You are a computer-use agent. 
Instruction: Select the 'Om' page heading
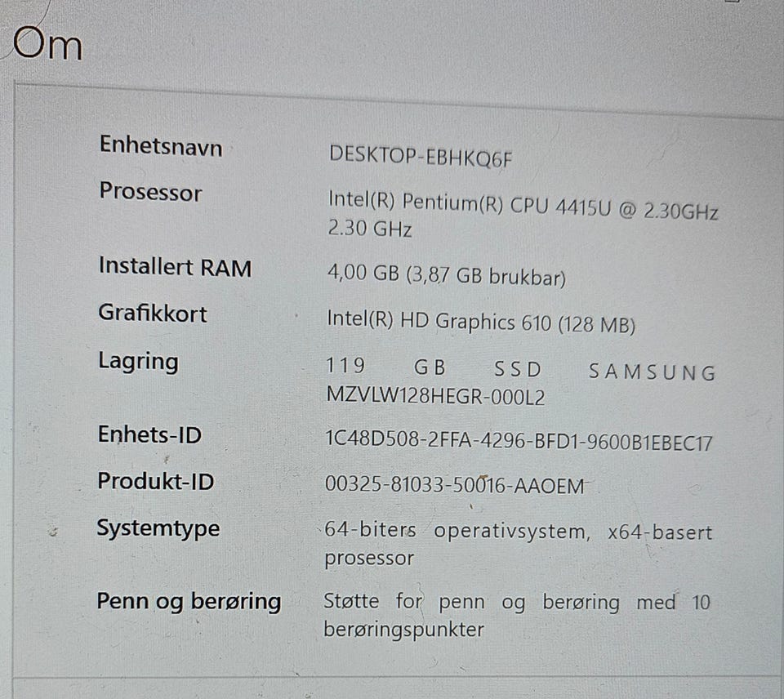[48, 44]
